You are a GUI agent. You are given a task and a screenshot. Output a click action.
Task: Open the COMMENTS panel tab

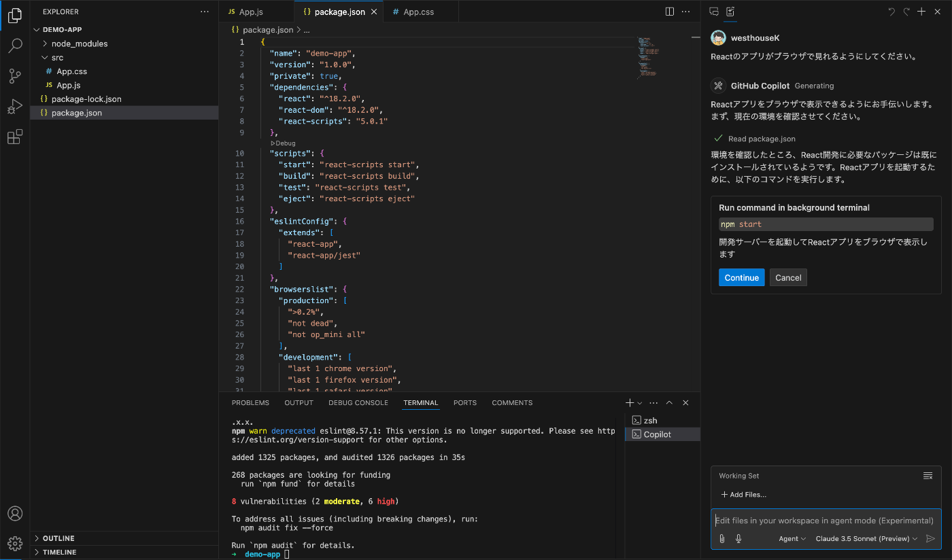[512, 403]
